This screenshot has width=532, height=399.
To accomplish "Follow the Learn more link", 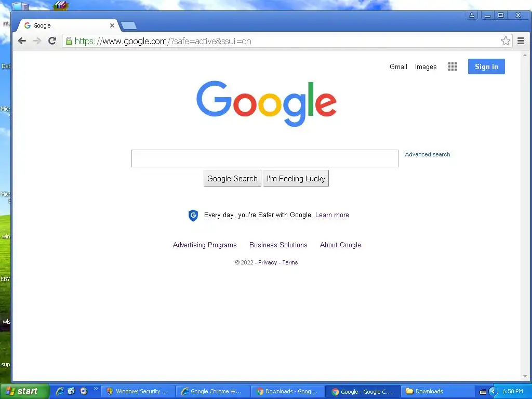I will coord(332,215).
